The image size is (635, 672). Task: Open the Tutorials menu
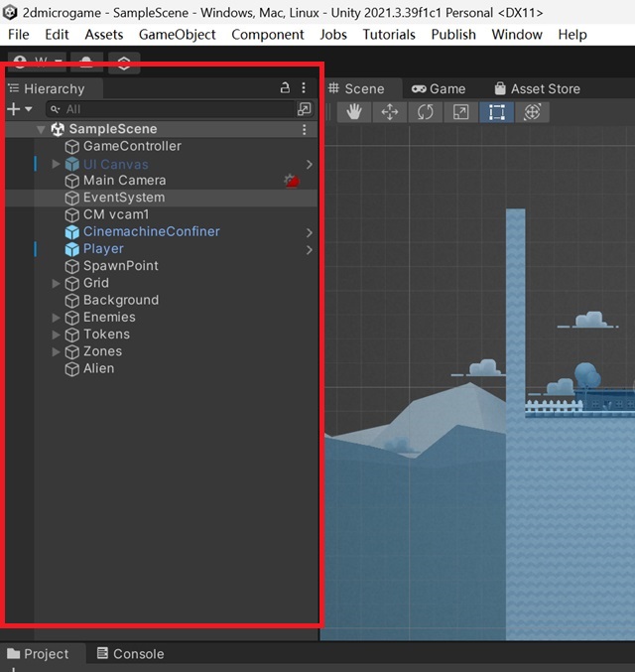coord(389,35)
